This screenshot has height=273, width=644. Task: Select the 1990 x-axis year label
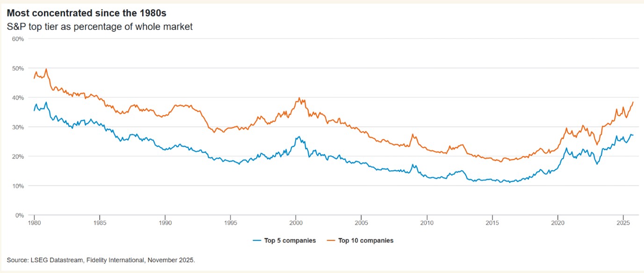click(x=165, y=223)
